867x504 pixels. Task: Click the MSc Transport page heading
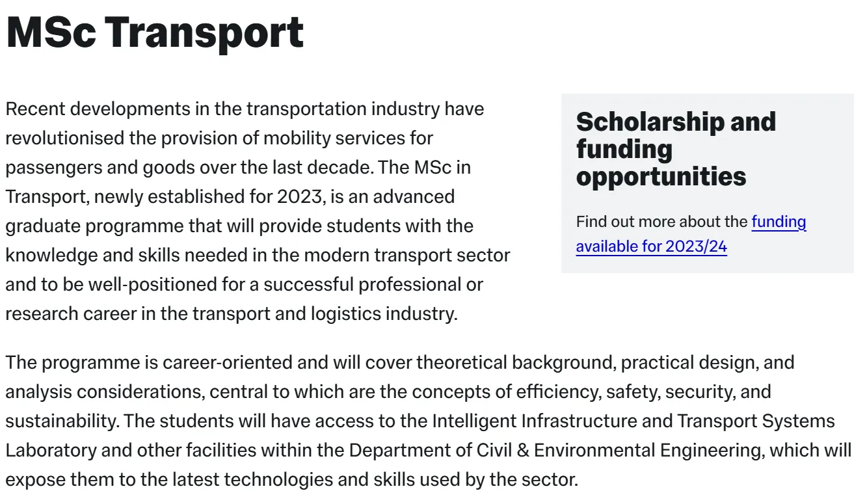click(155, 32)
